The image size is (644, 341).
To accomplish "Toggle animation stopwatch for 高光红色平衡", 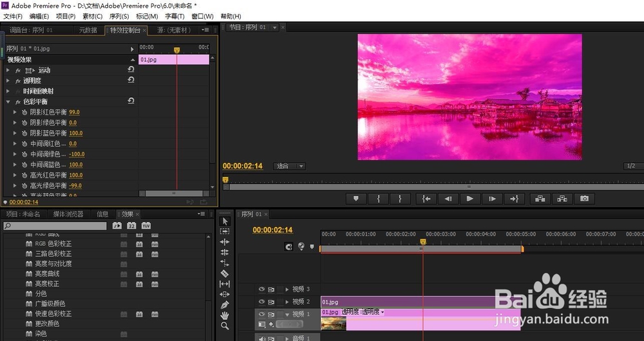I will pyautogui.click(x=24, y=175).
